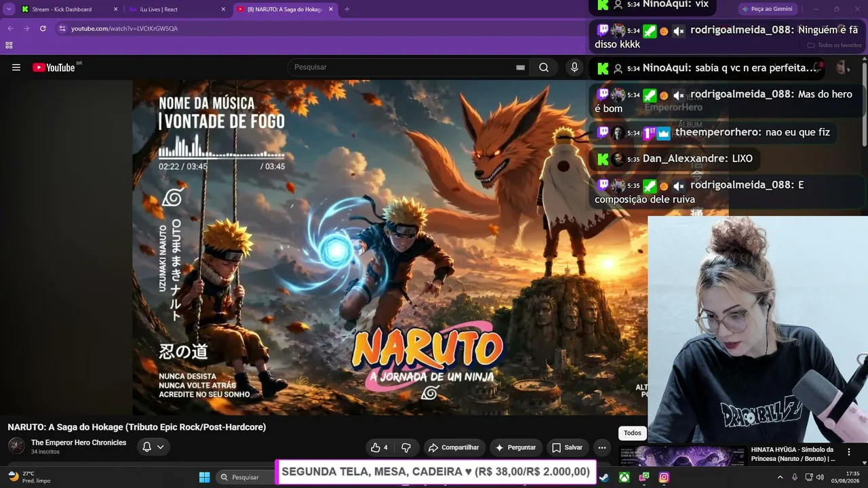Close the iLu Lives React tab
This screenshot has width=868, height=488.
coord(223,9)
